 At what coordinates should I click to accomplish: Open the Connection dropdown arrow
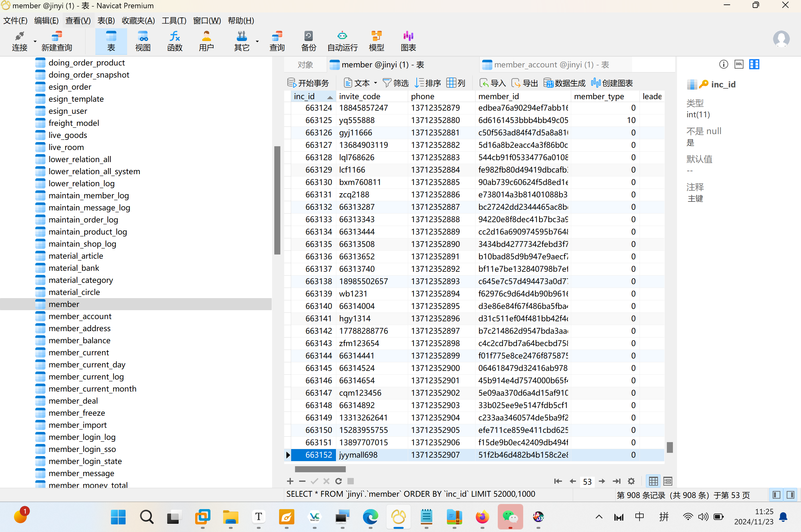35,41
